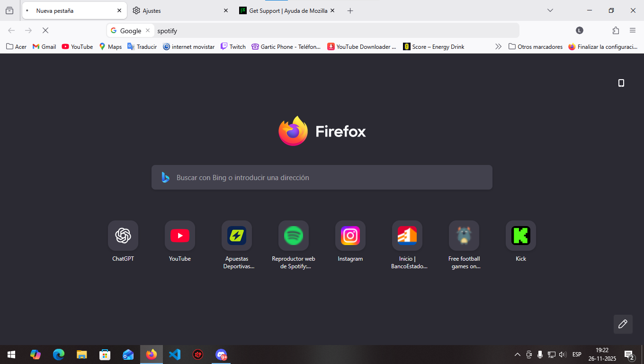Viewport: 644px width, 364px height.
Task: Close the Nueva pestaña tab
Action: tap(119, 10)
